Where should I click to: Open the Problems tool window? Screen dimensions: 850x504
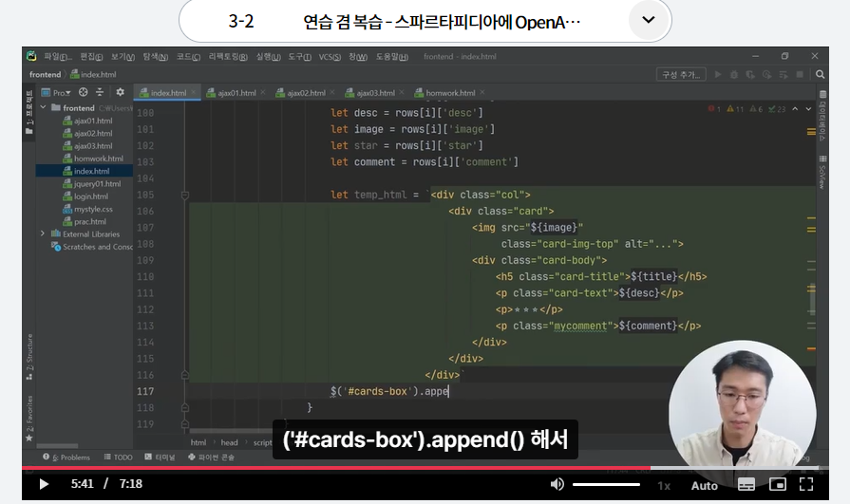click(66, 457)
